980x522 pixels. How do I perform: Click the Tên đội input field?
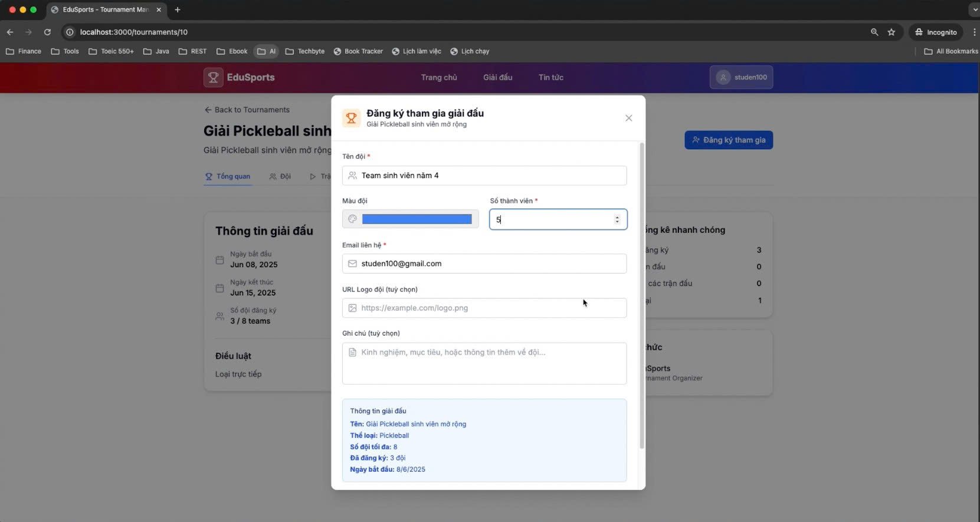point(484,175)
